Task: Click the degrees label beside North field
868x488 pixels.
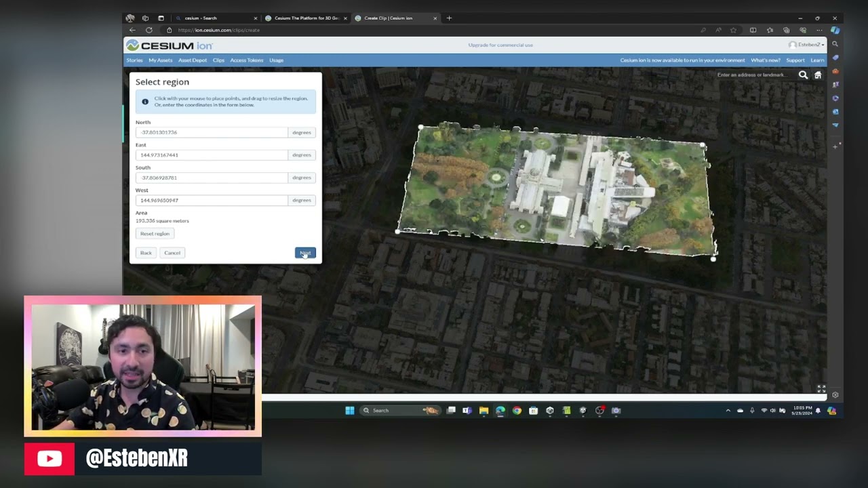Action: (x=302, y=132)
